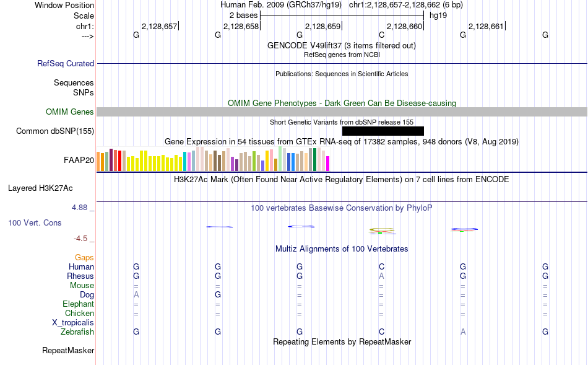
Task: Click the -4.5 PhyloP lower limit value
Action: (80, 239)
